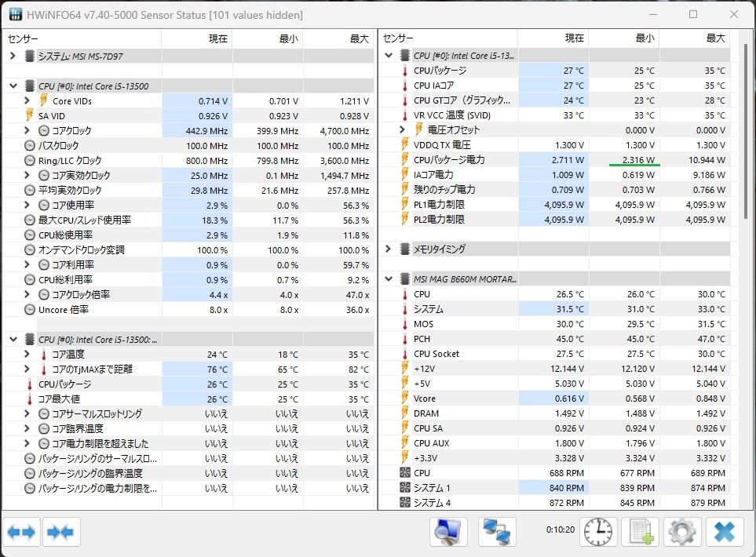Expand the 電圧オフセット row
The image size is (756, 557).
pos(402,129)
